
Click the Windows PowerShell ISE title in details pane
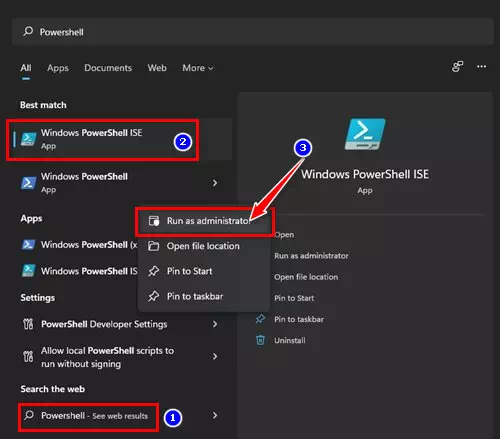365,174
